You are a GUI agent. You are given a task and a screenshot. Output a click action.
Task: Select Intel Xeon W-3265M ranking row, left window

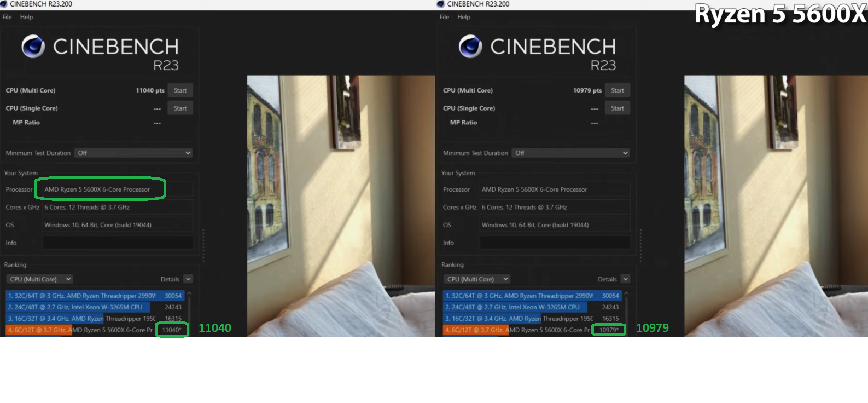95,307
